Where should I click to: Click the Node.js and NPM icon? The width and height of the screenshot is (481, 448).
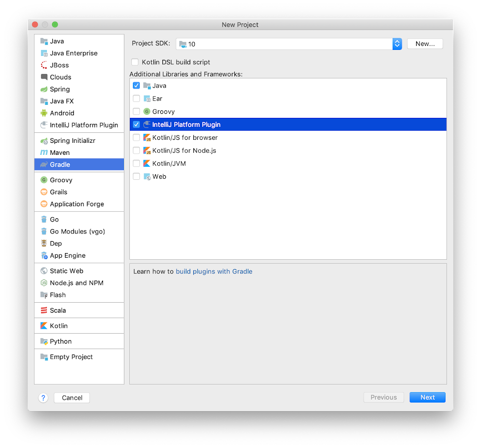44,283
